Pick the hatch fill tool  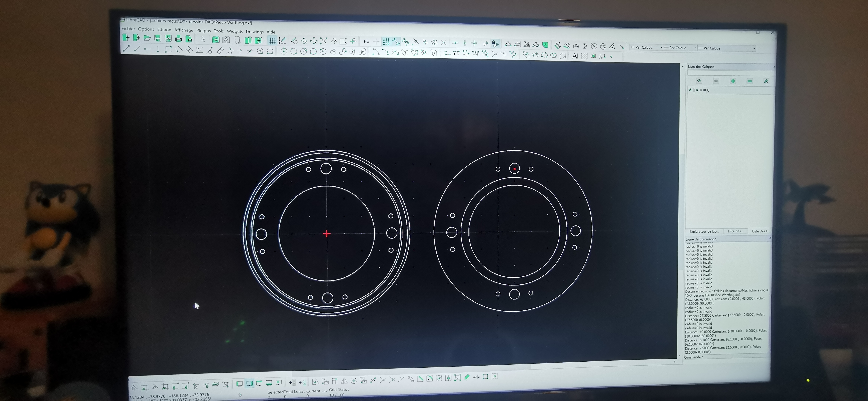pyautogui.click(x=584, y=56)
